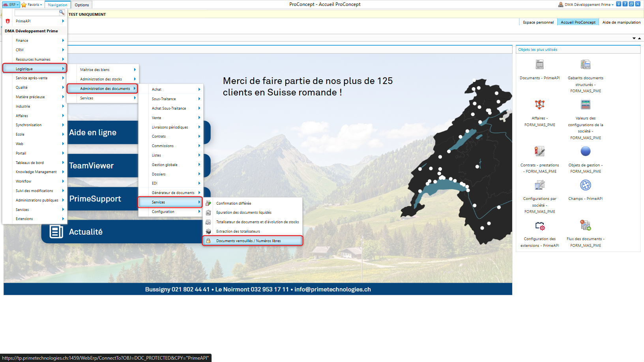
Task: Open the Affaires FORM_MAS_PME icon
Action: tap(539, 104)
